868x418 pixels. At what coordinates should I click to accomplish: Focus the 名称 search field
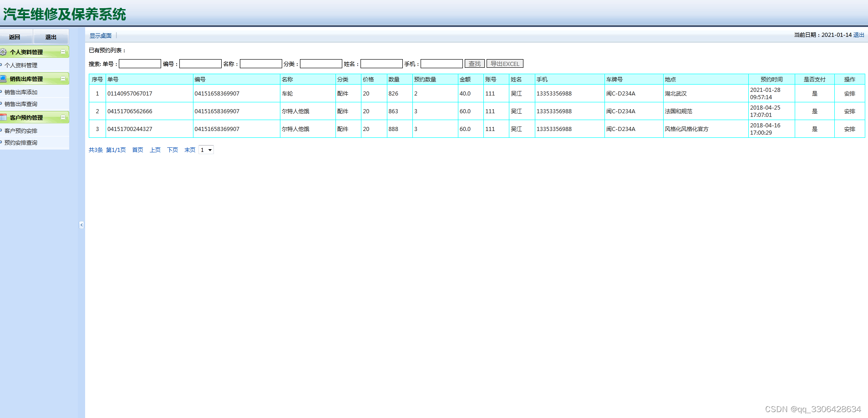click(x=261, y=64)
